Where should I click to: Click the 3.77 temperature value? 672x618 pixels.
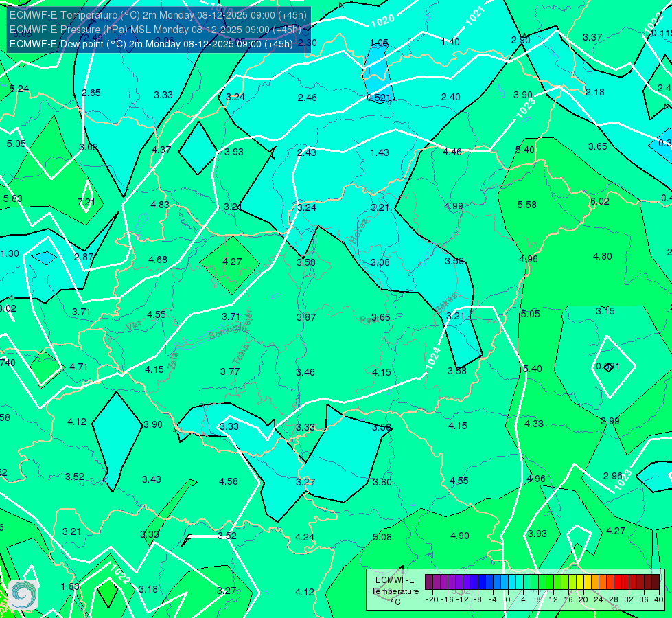pyautogui.click(x=230, y=371)
